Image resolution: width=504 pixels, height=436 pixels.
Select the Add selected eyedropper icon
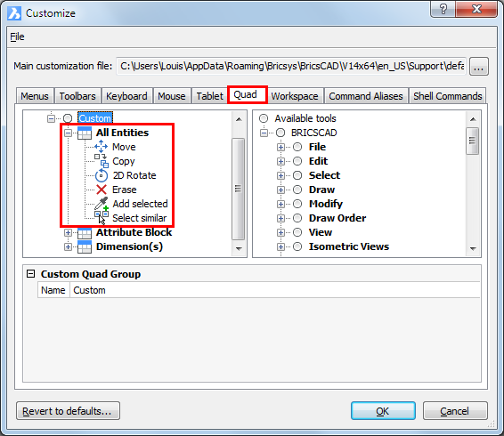pyautogui.click(x=102, y=204)
